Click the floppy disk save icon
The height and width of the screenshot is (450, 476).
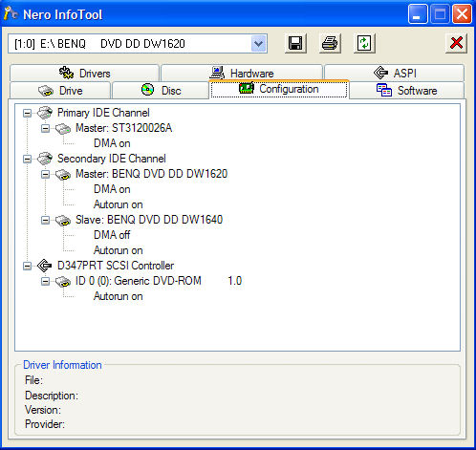pos(295,43)
